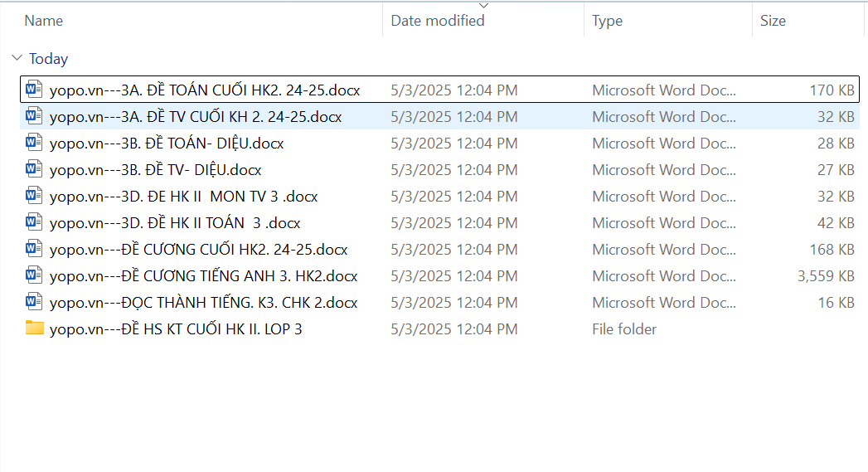Click the Today group label
Image resolution: width=868 pixels, height=472 pixels.
pyautogui.click(x=48, y=59)
